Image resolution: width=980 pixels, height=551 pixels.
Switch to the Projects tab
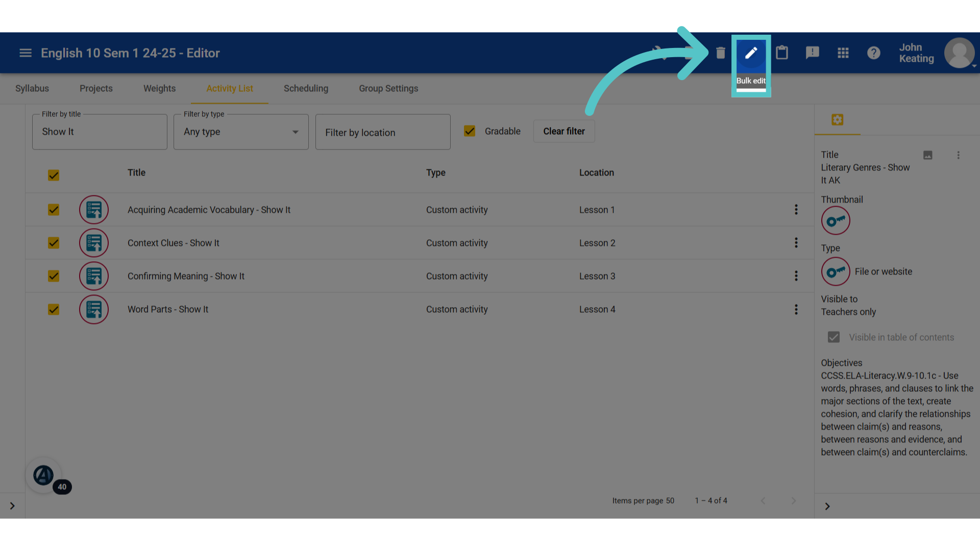(x=96, y=88)
